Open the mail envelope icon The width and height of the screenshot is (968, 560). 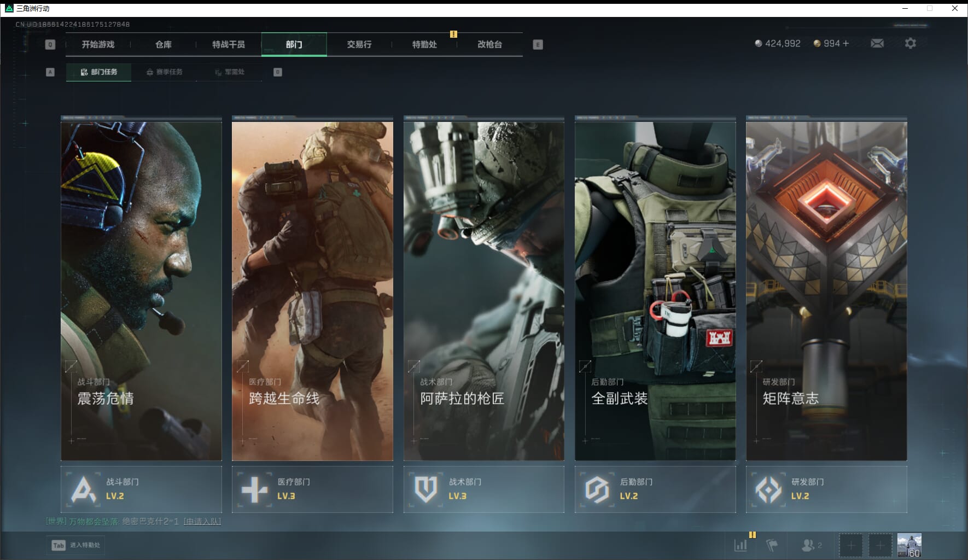tap(877, 43)
